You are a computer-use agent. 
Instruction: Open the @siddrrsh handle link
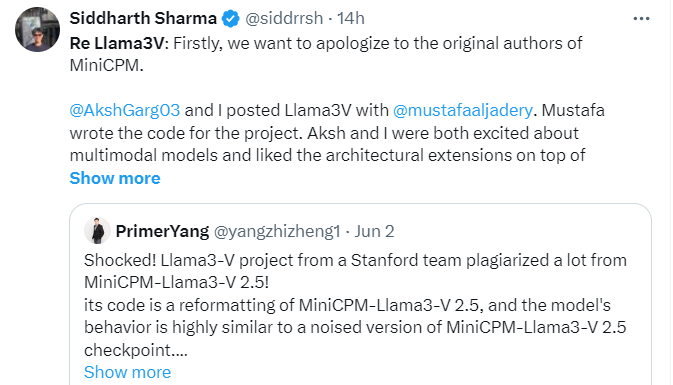click(x=284, y=18)
